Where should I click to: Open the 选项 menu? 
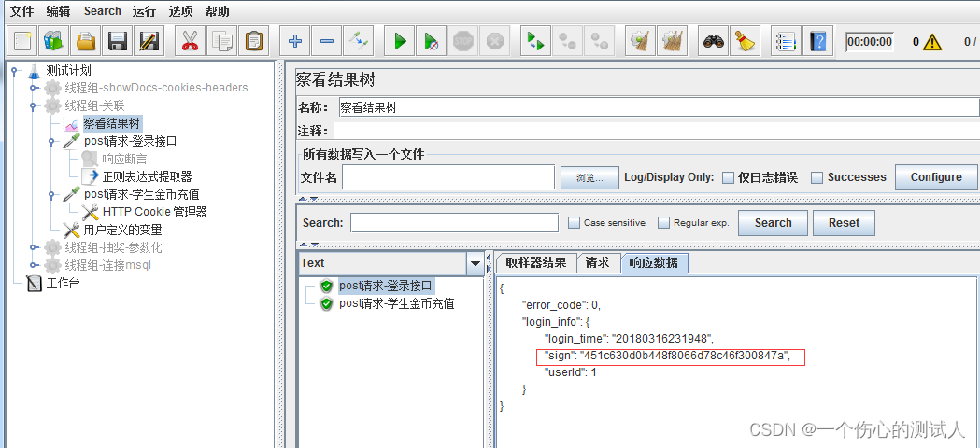tap(180, 11)
